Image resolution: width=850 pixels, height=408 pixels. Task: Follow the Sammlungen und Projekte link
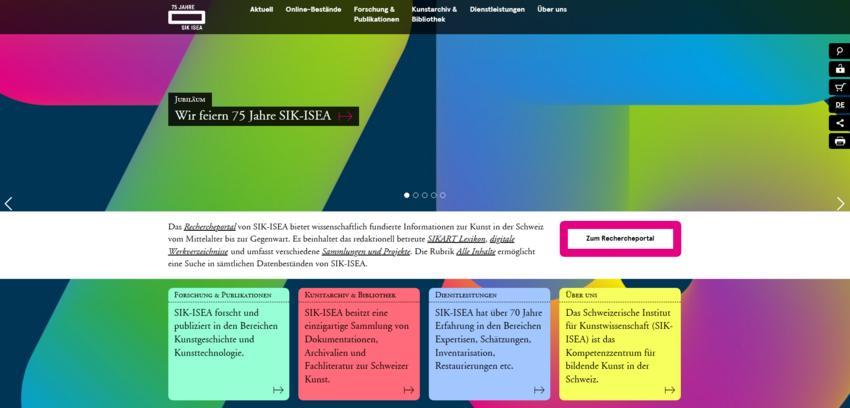pyautogui.click(x=366, y=251)
